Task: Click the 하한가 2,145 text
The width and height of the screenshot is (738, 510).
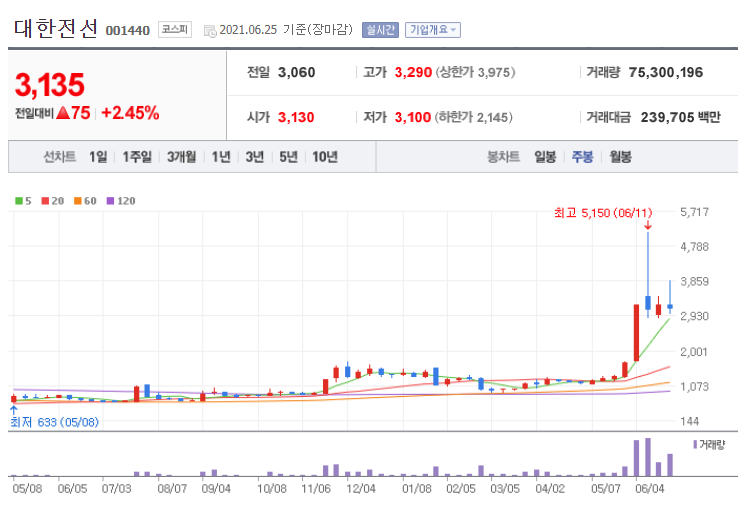Action: click(x=473, y=117)
